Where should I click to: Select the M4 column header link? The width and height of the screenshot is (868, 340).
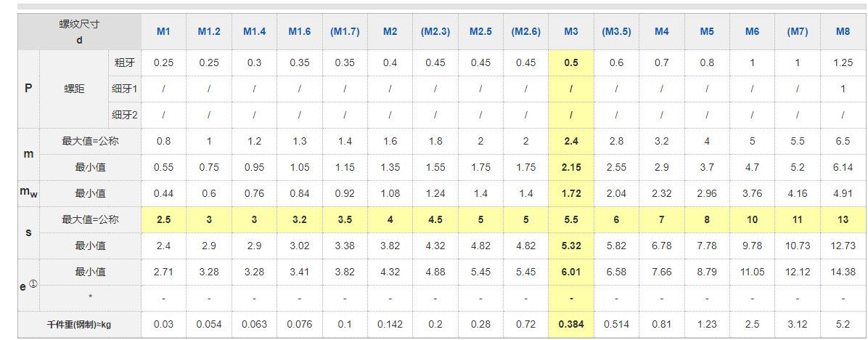(662, 32)
